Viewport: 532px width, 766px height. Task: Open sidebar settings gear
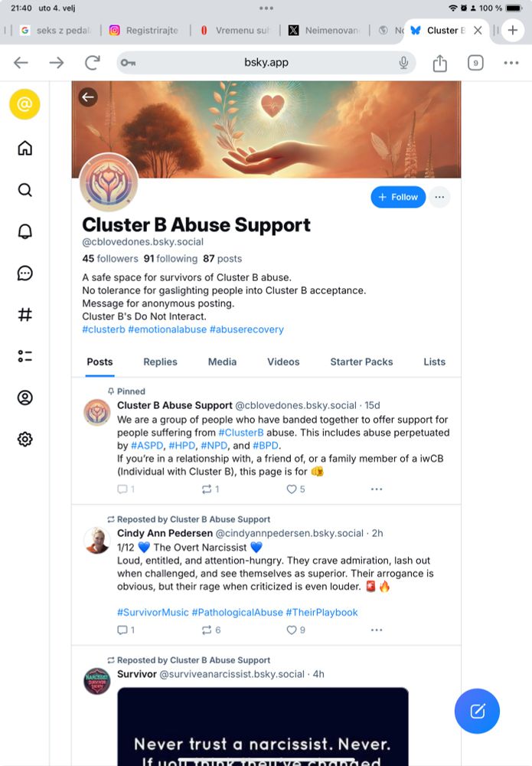[25, 439]
